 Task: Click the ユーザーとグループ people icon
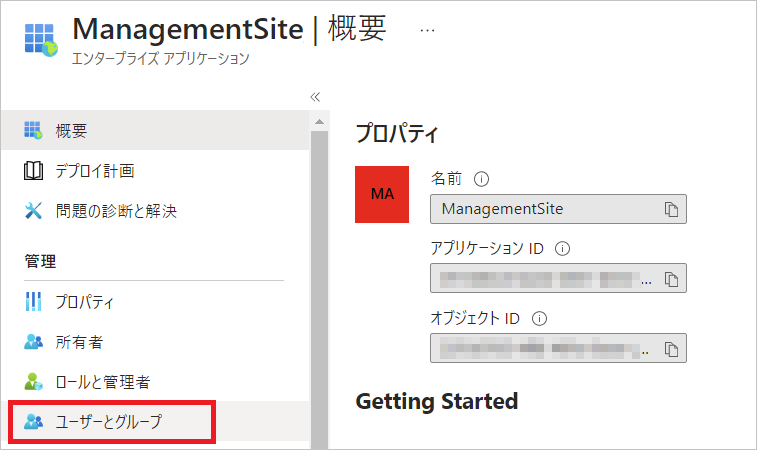(x=33, y=422)
